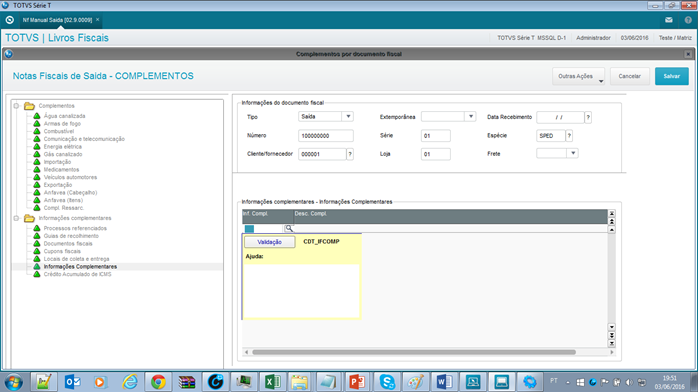Collapse the Complementos folder node
This screenshot has height=392, width=698.
(x=16, y=106)
